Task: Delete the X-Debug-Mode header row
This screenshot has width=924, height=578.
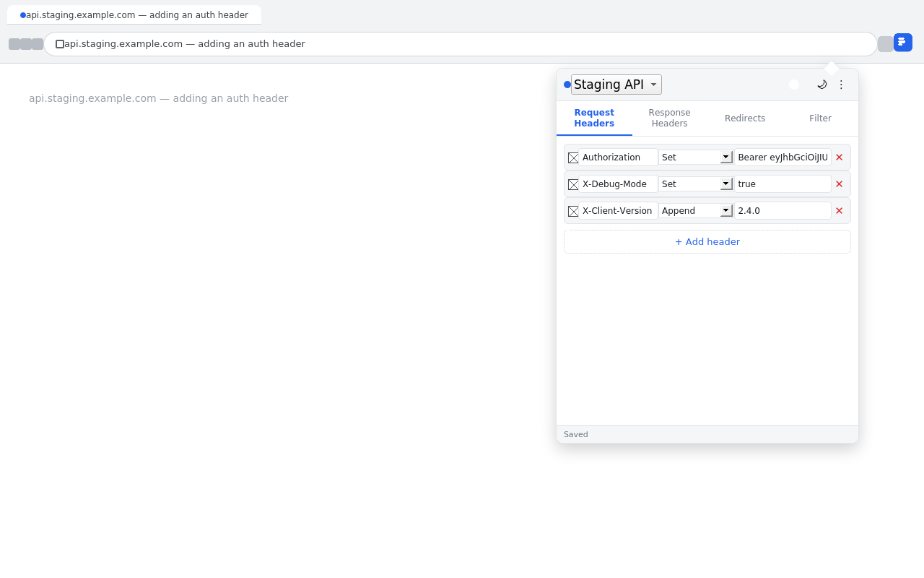Action: click(x=839, y=184)
